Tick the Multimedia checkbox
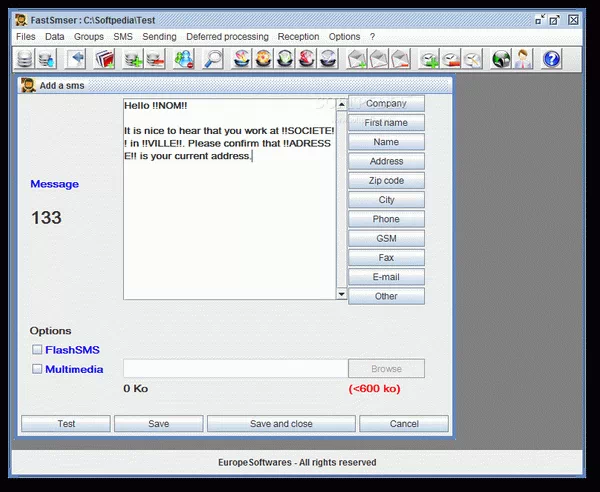 (37, 369)
